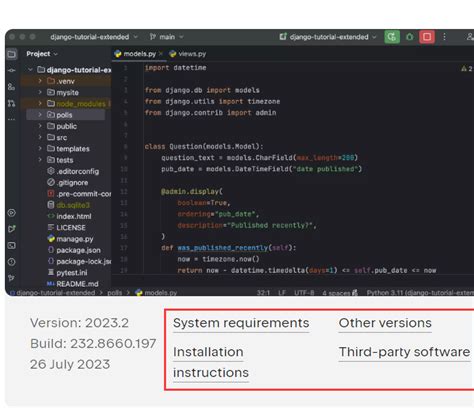Open the run configuration dropdown

(328, 37)
